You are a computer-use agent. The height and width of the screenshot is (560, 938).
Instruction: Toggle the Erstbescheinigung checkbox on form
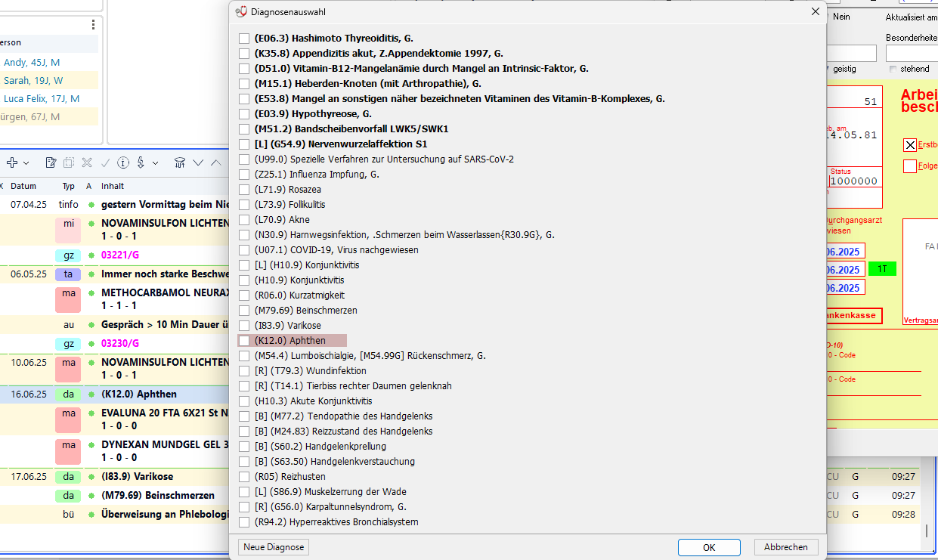point(910,145)
